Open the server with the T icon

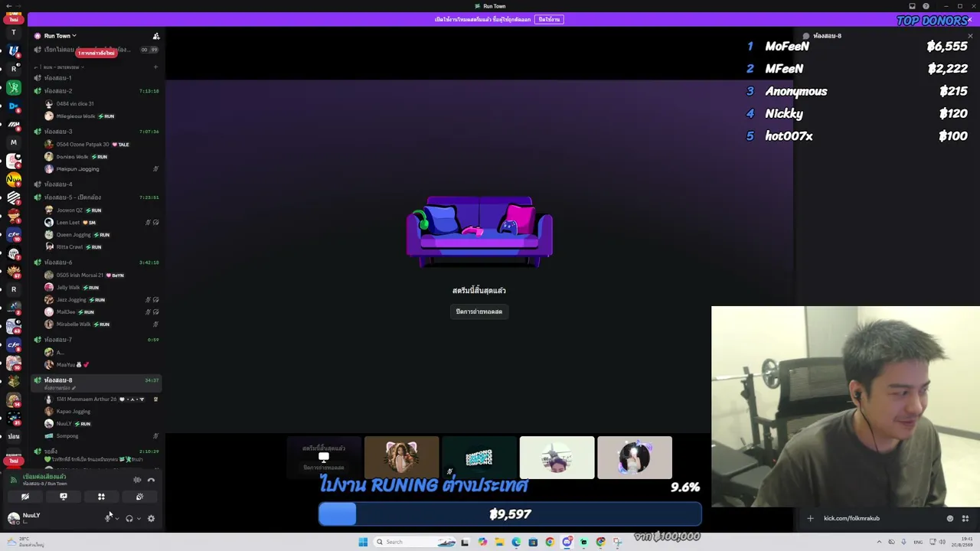pyautogui.click(x=14, y=33)
